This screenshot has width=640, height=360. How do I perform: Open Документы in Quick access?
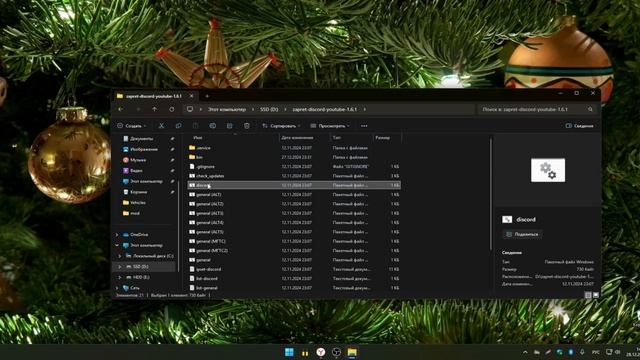click(142, 139)
